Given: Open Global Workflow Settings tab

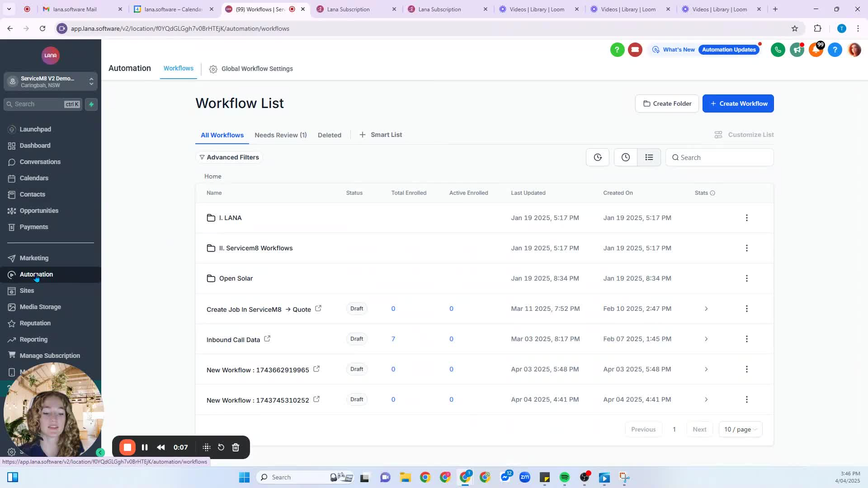Looking at the screenshot, I should tap(251, 69).
